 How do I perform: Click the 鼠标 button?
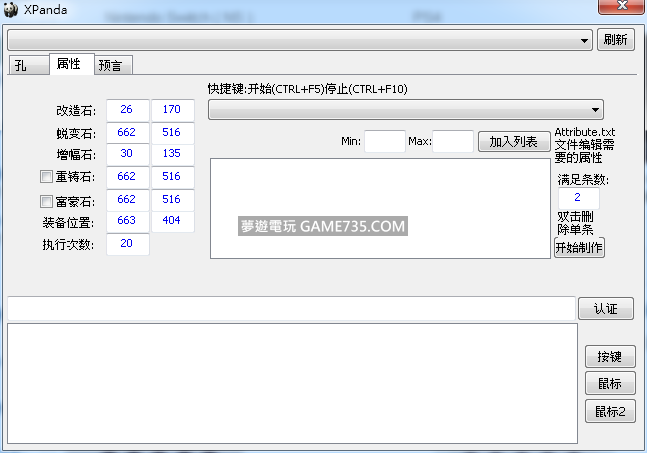pyautogui.click(x=610, y=384)
